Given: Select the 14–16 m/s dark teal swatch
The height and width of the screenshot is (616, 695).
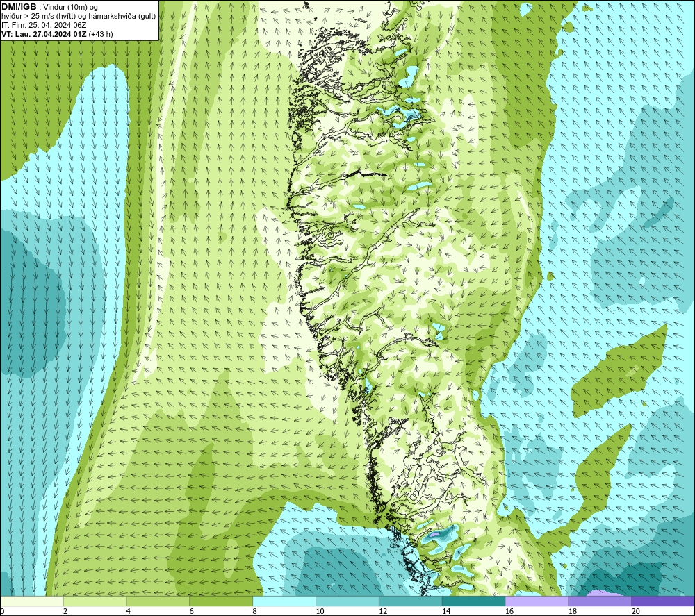Looking at the screenshot, I should (474, 601).
